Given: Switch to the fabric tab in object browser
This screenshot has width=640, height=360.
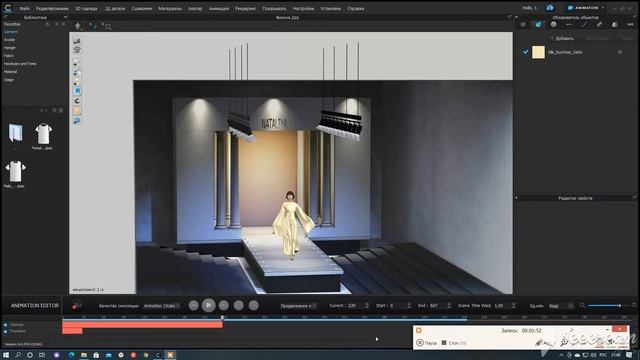Looking at the screenshot, I should (x=538, y=24).
